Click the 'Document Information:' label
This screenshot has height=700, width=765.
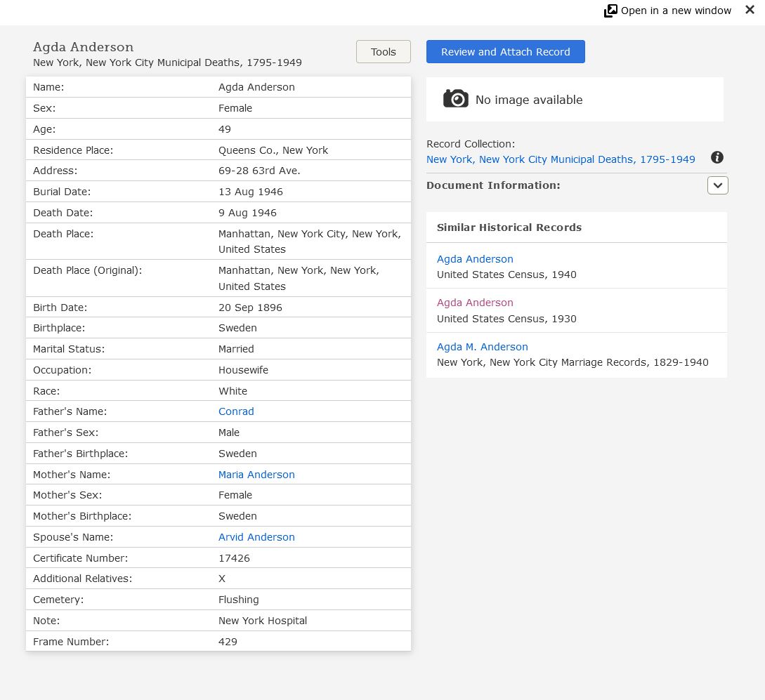point(493,185)
